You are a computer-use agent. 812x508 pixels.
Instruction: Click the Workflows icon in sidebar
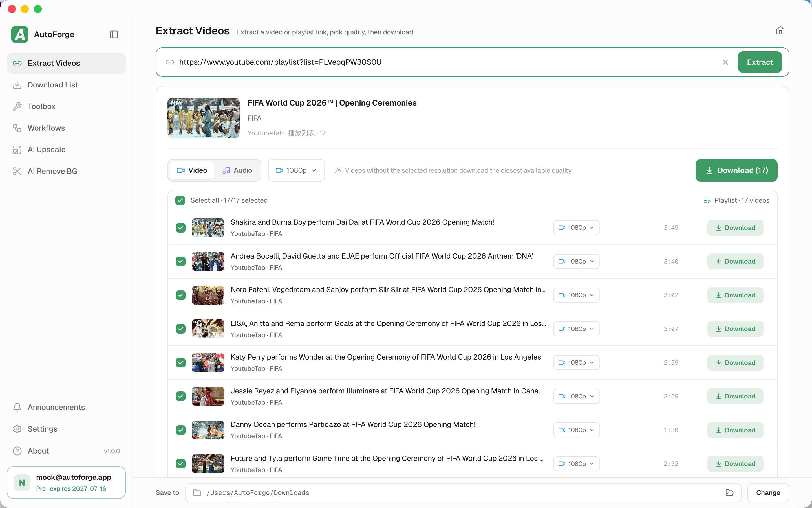[17, 128]
